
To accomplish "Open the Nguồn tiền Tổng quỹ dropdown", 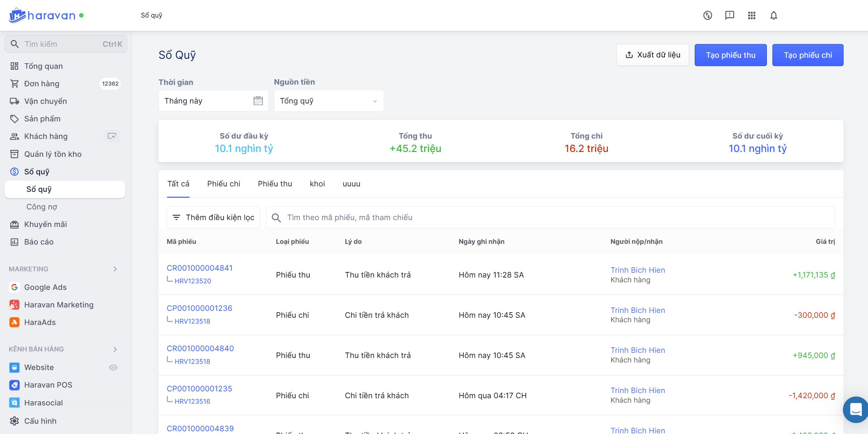I will [x=328, y=101].
